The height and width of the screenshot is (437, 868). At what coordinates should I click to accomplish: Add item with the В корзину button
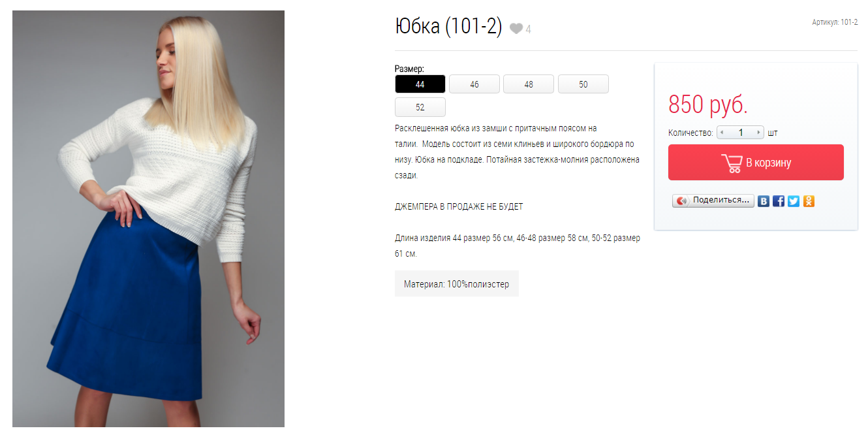click(756, 163)
